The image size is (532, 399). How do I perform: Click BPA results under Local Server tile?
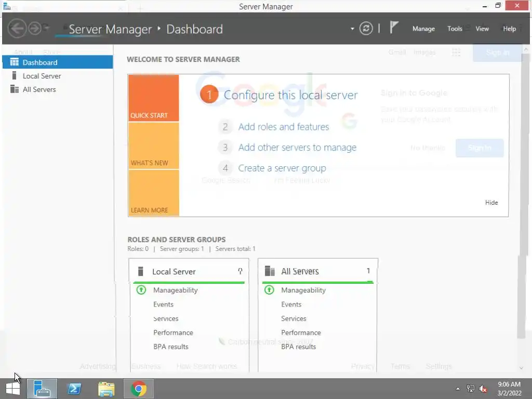170,347
